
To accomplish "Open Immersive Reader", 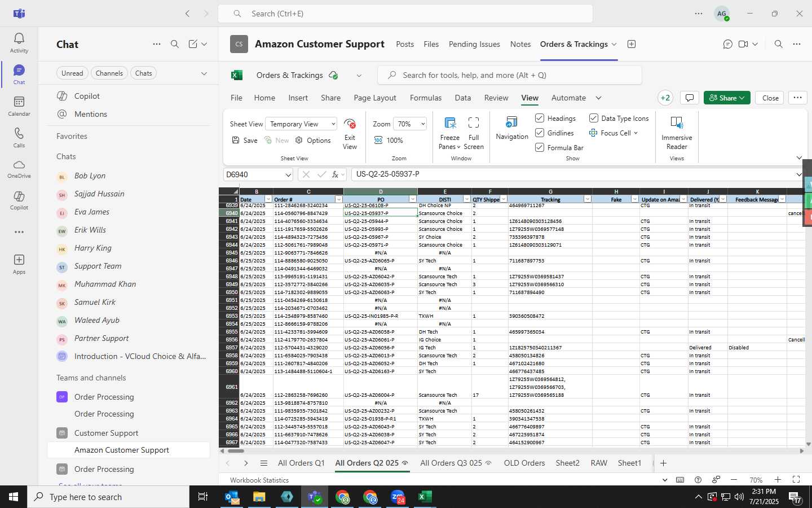I will click(x=677, y=134).
